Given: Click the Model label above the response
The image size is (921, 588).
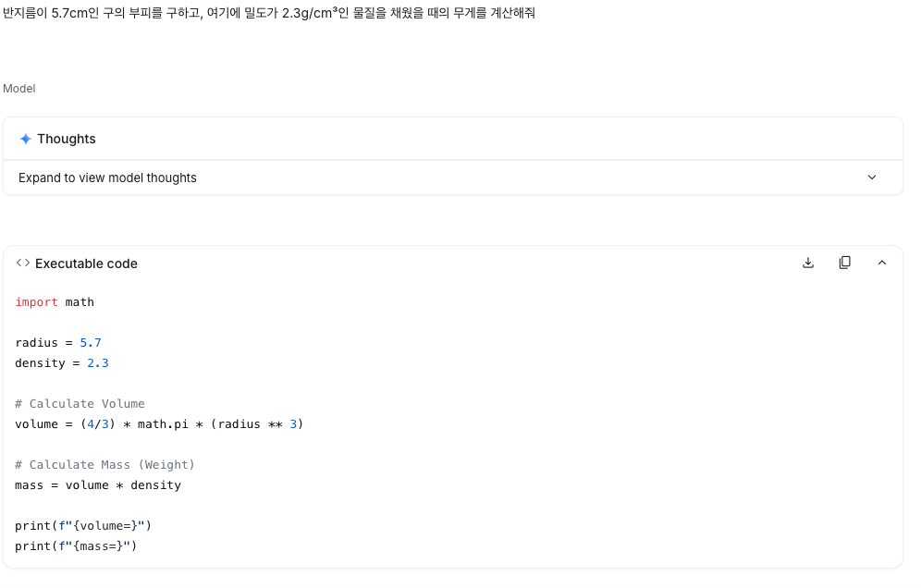Looking at the screenshot, I should pyautogui.click(x=19, y=88).
